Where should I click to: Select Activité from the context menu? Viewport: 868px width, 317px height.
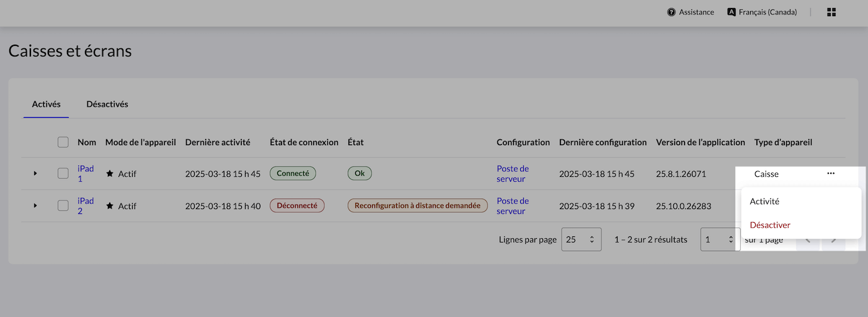(x=764, y=202)
